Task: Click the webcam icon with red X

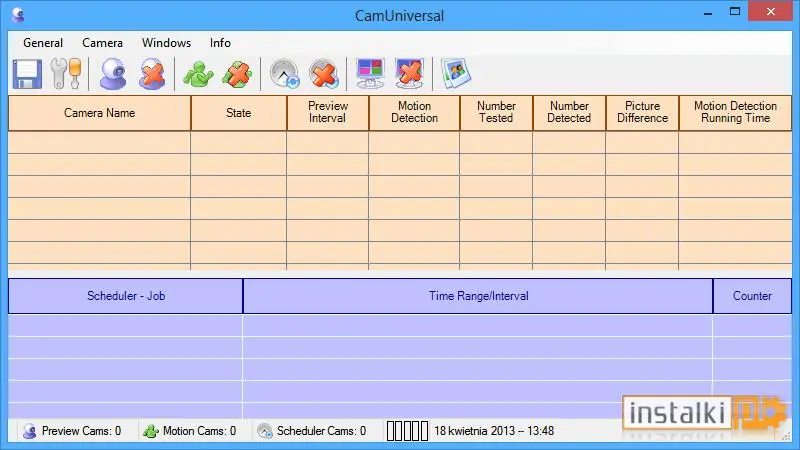Action: [x=152, y=74]
